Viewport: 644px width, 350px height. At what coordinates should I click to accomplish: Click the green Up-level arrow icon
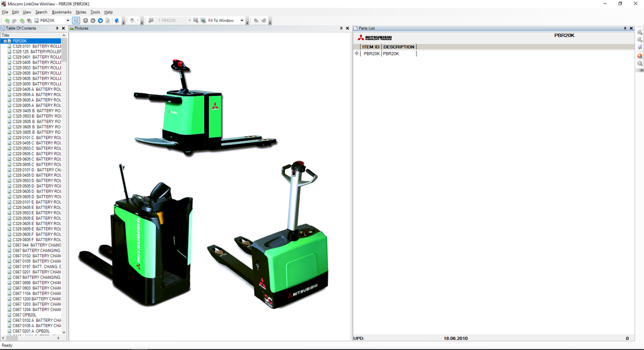[22, 21]
